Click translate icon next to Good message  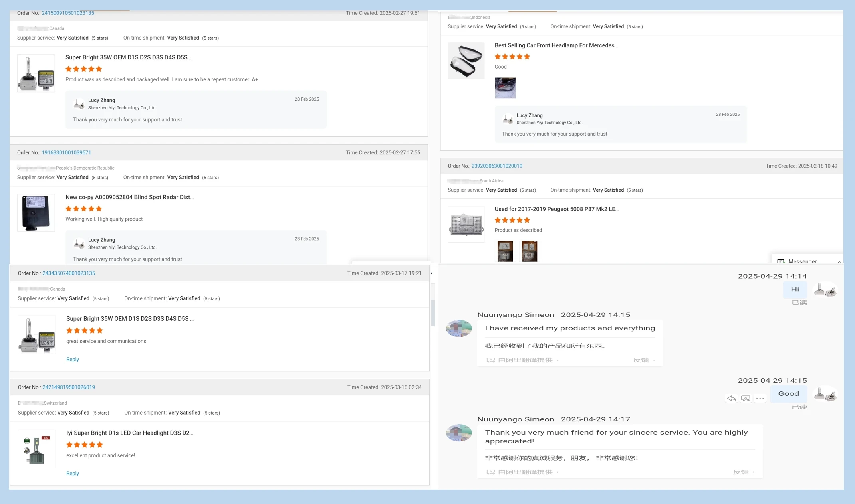(x=746, y=398)
